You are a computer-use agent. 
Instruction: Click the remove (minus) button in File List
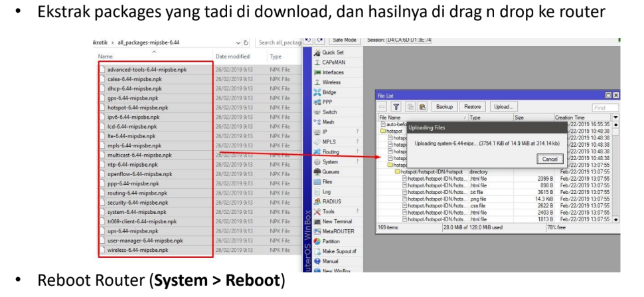coord(382,107)
